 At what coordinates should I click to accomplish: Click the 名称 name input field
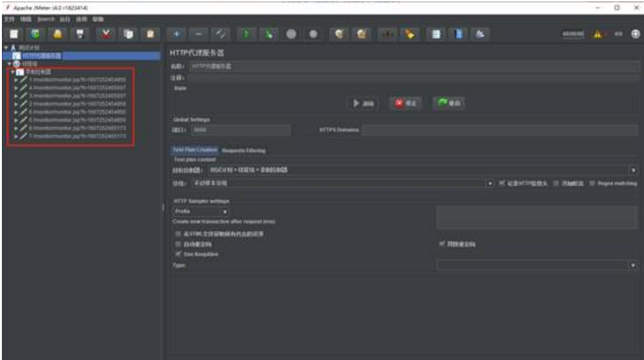tap(414, 66)
